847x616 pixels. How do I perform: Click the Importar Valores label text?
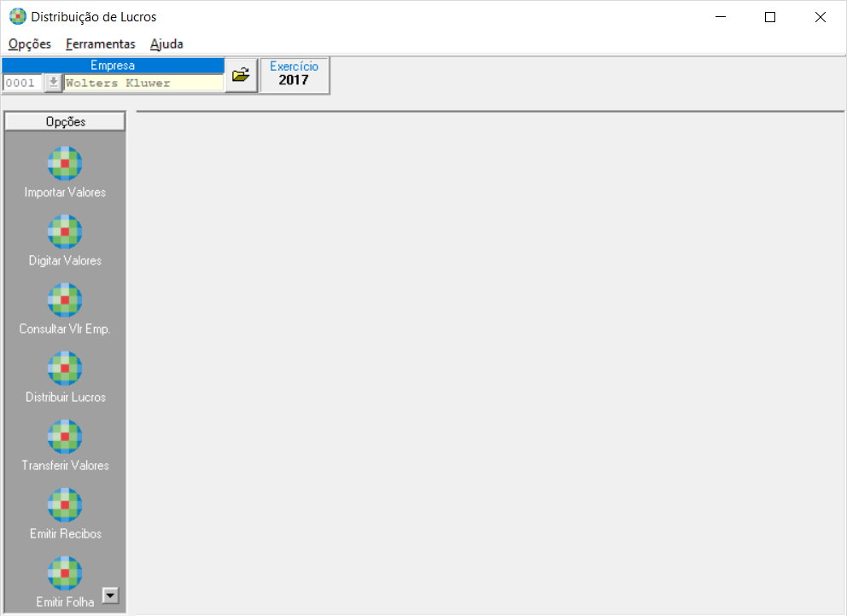[x=65, y=192]
